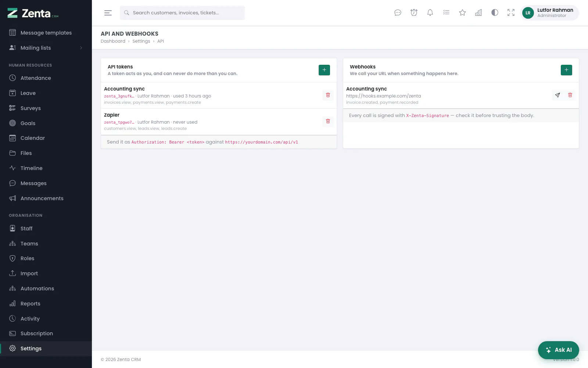Screen dimensions: 588x368
Task: Add a new API token
Action: [324, 70]
